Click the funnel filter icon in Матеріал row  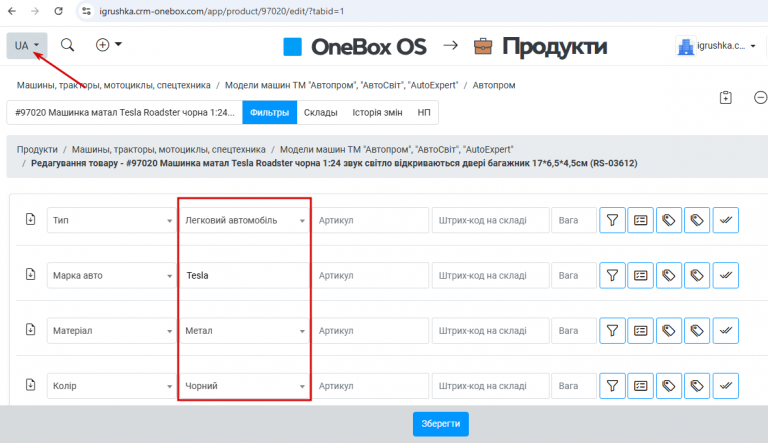612,331
